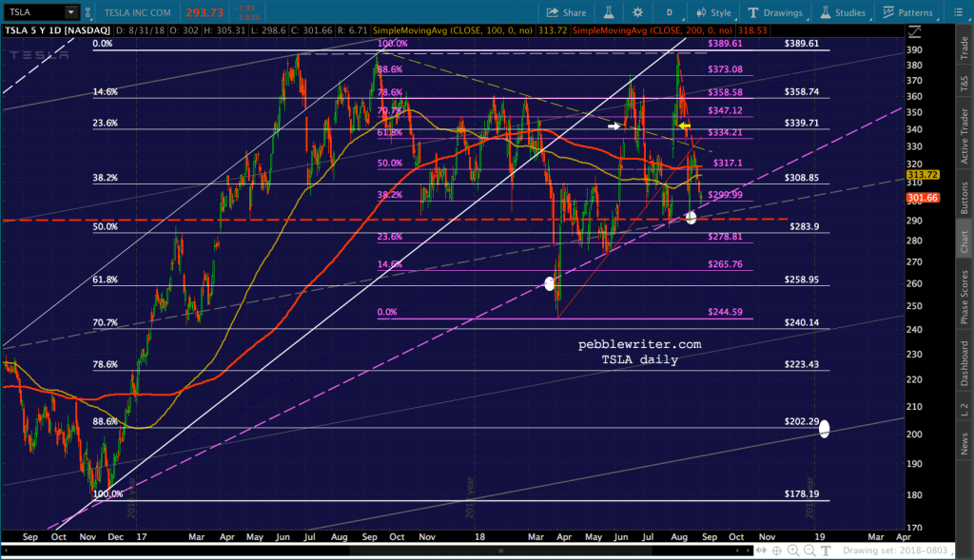Viewport: 974px width, 560px height.
Task: Click the $334.21 magenta Fibonacci label
Action: (725, 133)
